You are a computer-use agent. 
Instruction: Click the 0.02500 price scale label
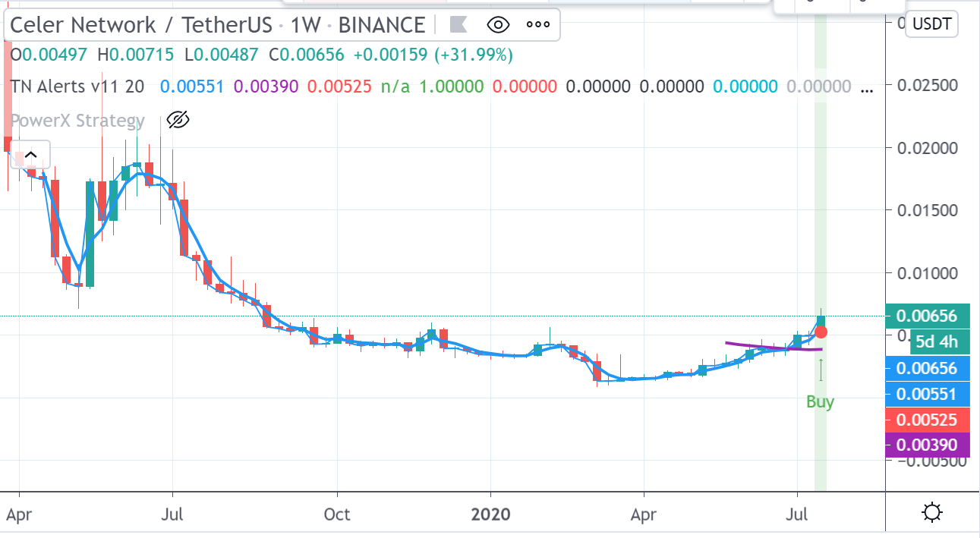(926, 85)
